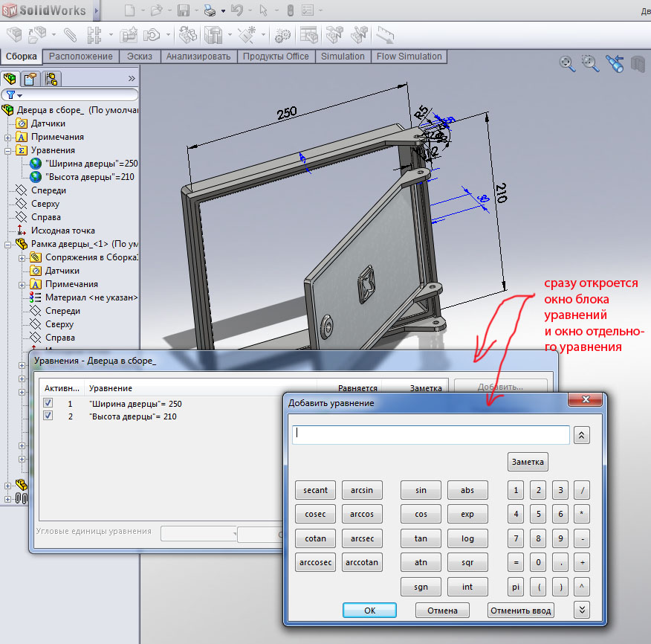Uncheck the active box for equation 1

(48, 403)
